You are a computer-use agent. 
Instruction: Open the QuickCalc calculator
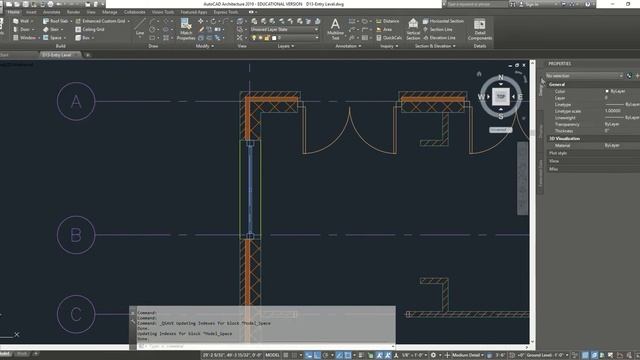389,38
